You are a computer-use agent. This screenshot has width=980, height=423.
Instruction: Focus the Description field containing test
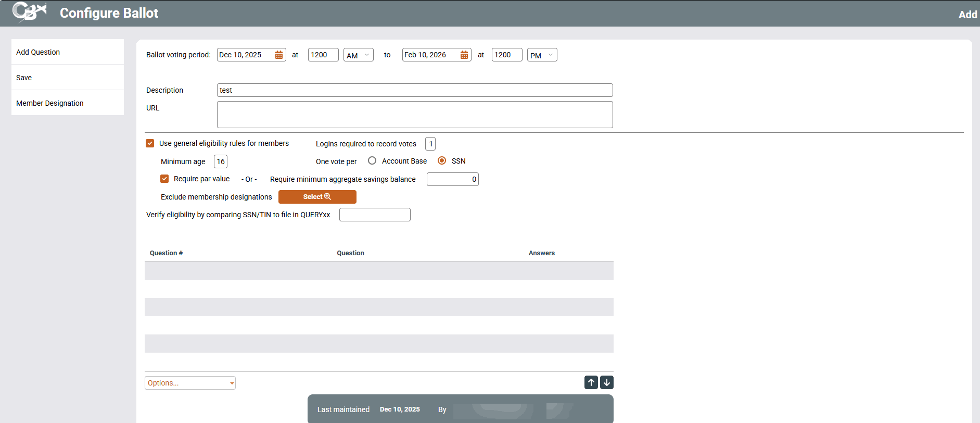pos(414,90)
